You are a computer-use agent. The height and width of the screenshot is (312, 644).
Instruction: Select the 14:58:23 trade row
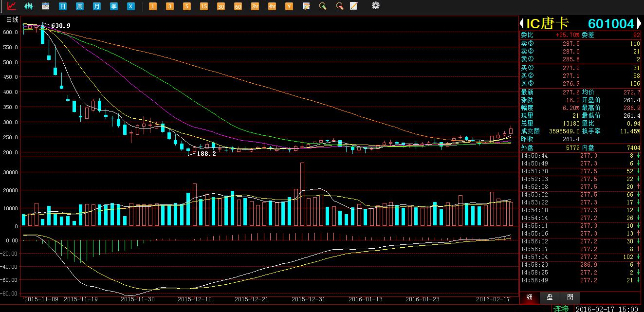580,265
